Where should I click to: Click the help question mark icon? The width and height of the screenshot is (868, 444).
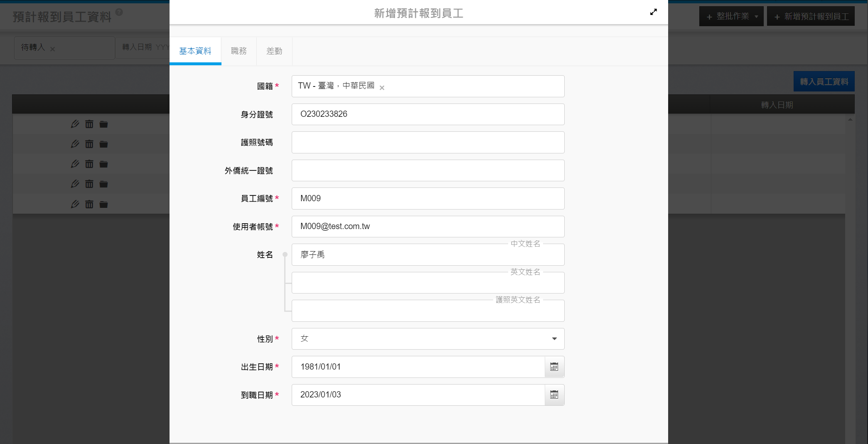pos(119,12)
